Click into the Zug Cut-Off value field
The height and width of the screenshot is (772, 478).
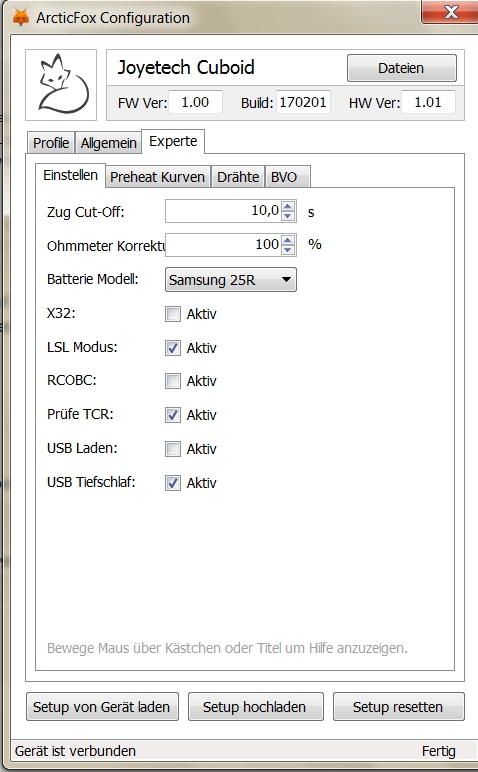pos(223,211)
